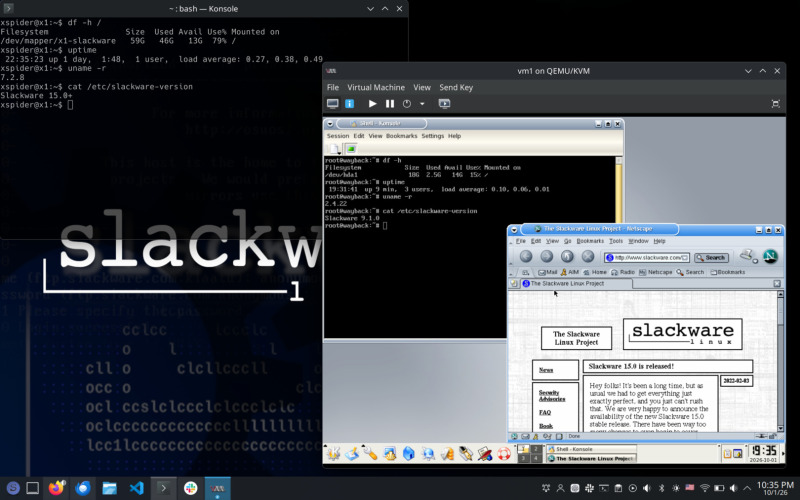Click the green shell tab icon in guest Konsole

coord(351,148)
